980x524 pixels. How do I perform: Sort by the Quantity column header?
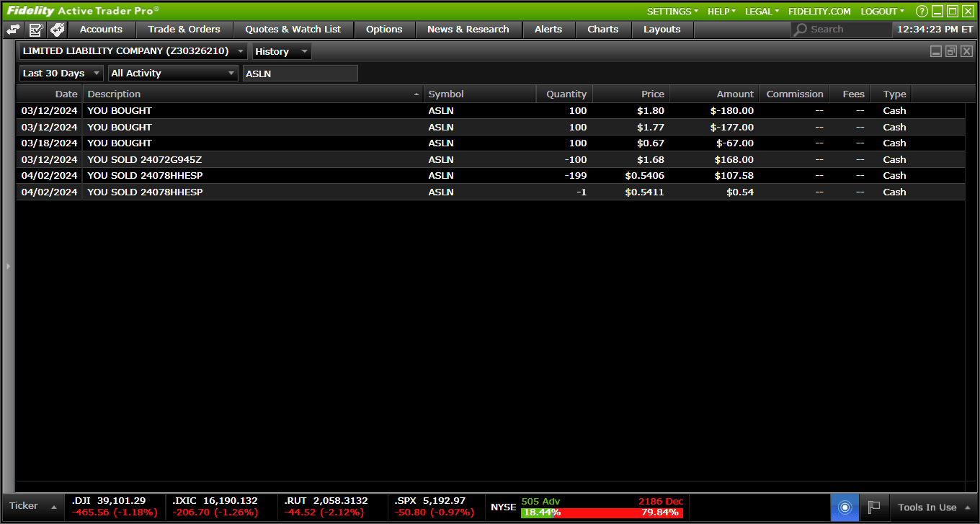coord(564,94)
